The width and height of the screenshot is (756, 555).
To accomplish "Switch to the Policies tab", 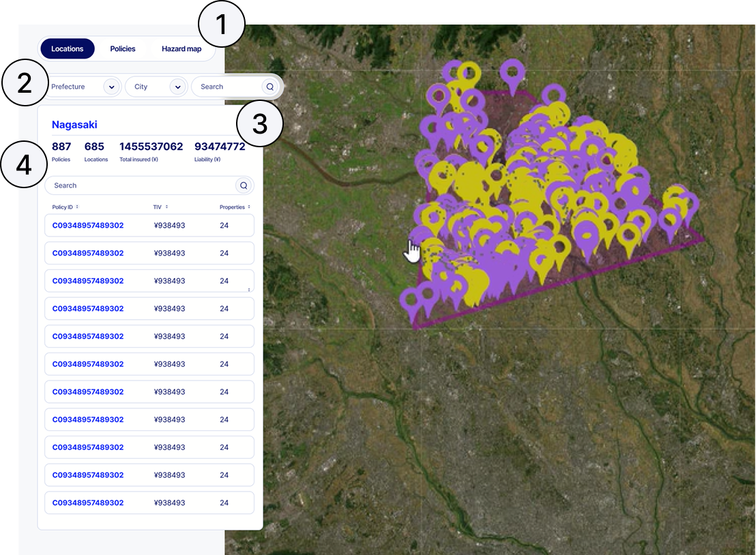I will (123, 49).
